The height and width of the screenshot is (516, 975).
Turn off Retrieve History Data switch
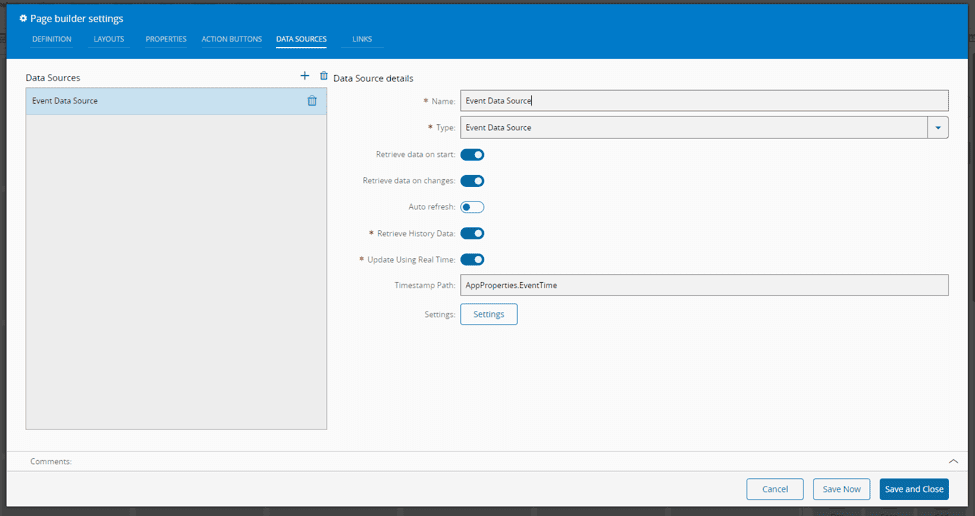tap(472, 233)
